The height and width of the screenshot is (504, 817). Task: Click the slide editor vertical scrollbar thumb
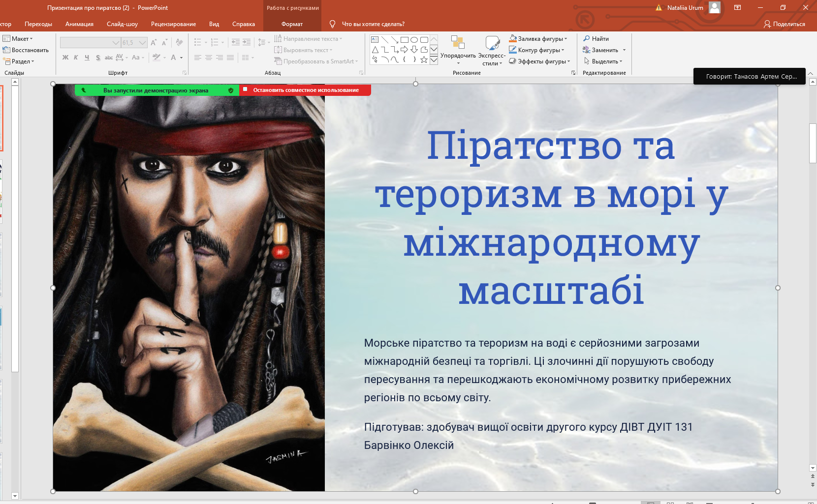coord(813,143)
